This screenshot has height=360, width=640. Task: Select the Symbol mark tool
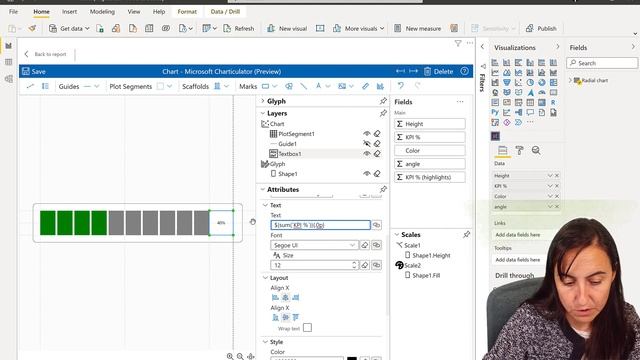[289, 86]
